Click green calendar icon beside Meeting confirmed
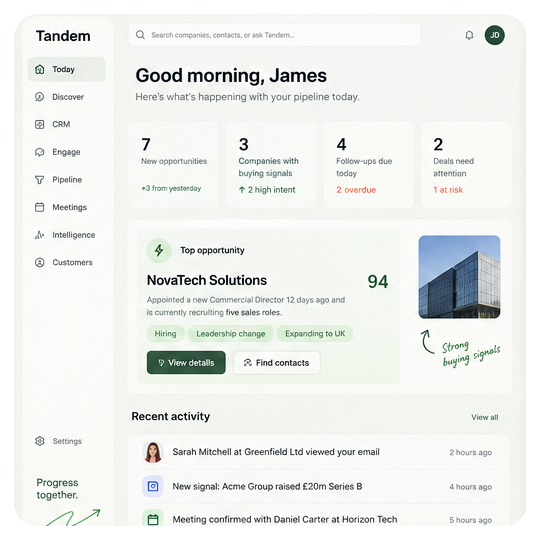540x540 pixels. click(153, 519)
